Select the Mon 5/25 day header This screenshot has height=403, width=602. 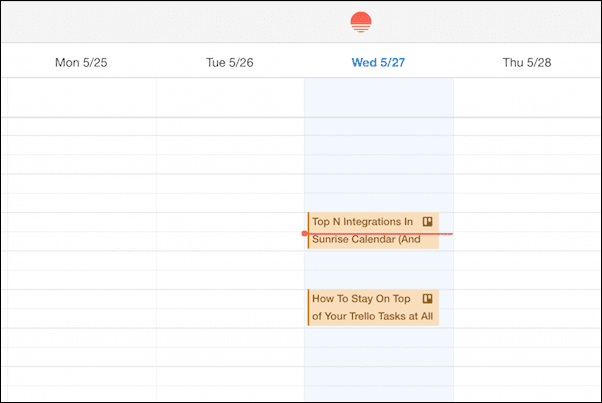pyautogui.click(x=81, y=63)
